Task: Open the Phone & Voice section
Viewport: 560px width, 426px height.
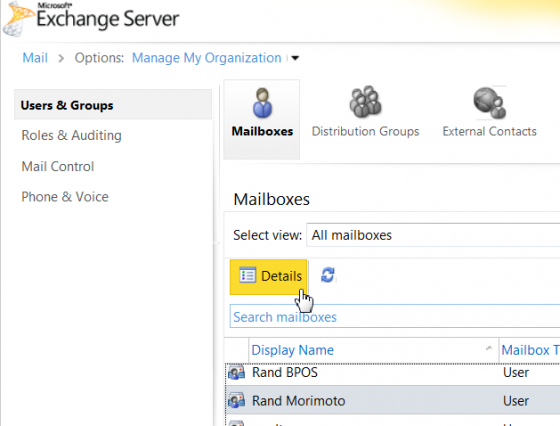Action: tap(65, 197)
